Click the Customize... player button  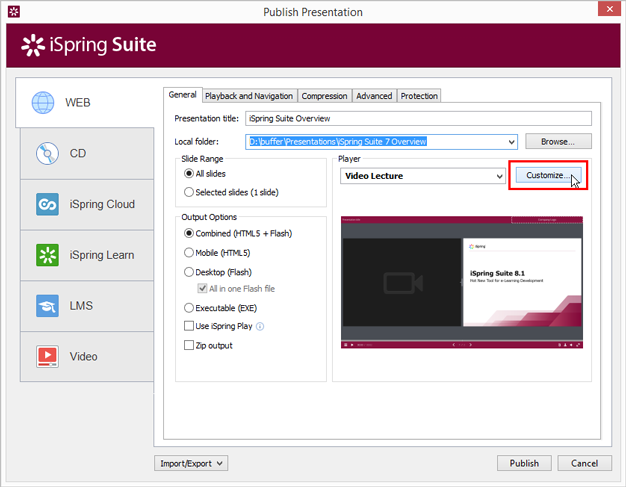pyautogui.click(x=549, y=175)
